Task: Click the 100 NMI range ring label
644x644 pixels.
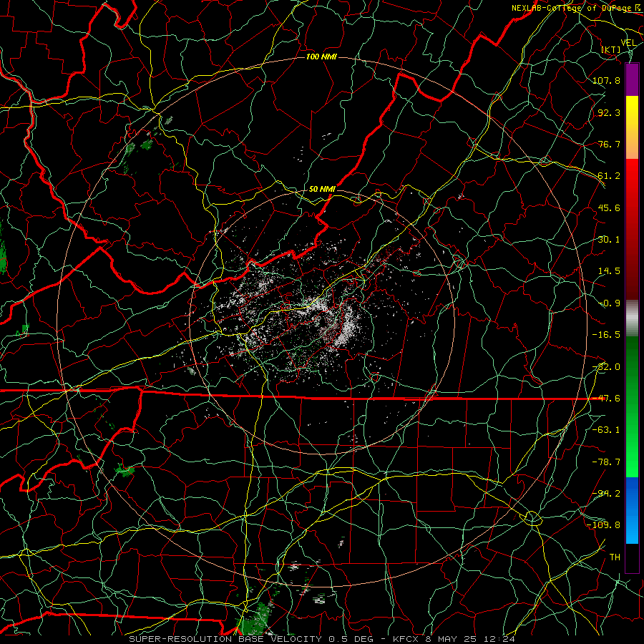Action: click(321, 57)
